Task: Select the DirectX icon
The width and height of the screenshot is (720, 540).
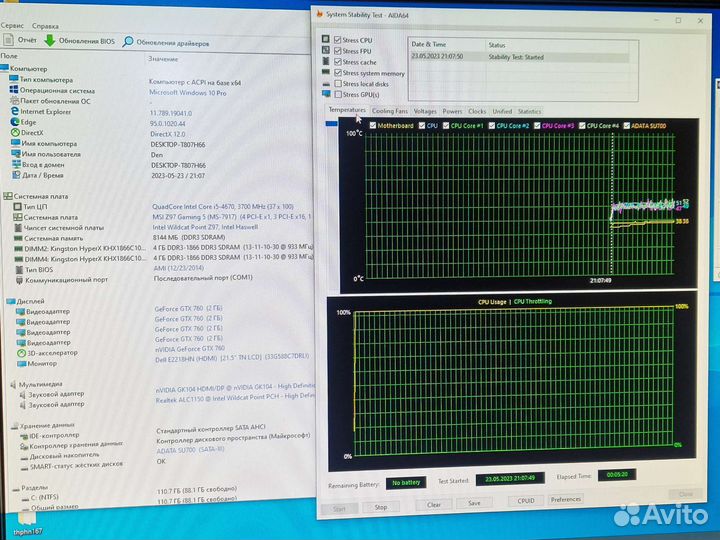Action: tap(16, 132)
